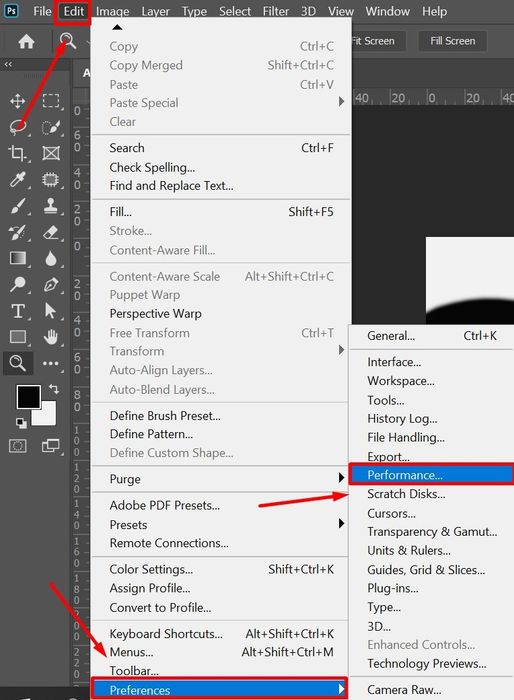The height and width of the screenshot is (700, 514).
Task: Select the Pen tool
Action: tap(50, 284)
